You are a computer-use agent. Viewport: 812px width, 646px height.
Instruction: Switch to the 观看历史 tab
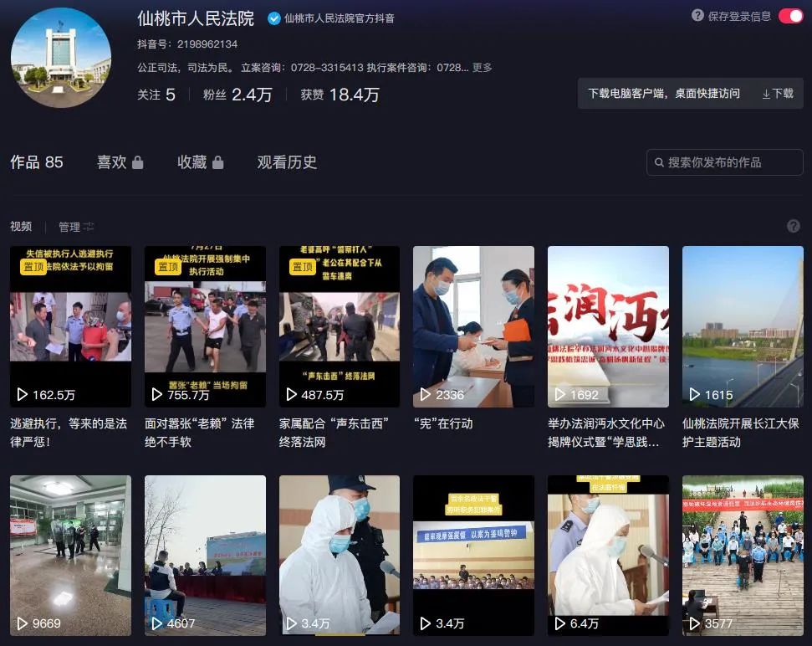287,162
